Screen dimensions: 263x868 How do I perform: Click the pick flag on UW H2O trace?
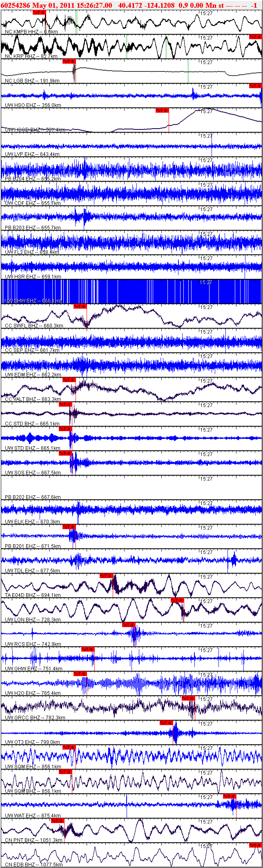coord(80,674)
